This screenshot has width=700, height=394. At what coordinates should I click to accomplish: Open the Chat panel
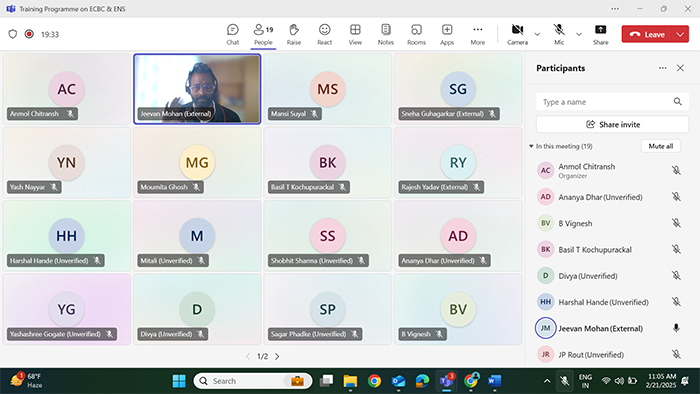click(233, 34)
